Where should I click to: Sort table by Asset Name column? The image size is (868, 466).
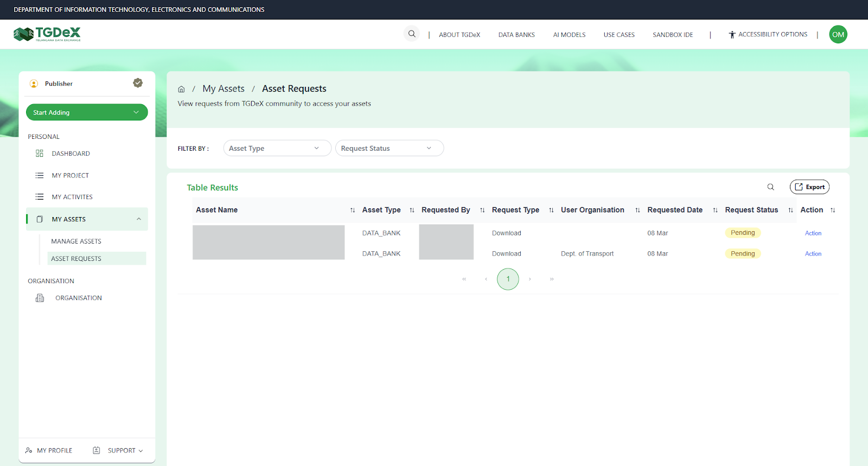pos(352,210)
